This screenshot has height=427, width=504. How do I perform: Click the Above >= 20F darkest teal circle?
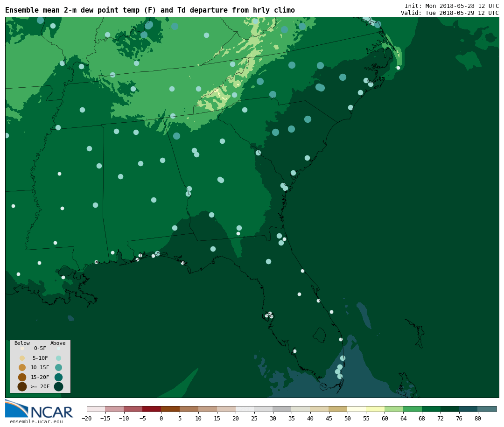click(x=58, y=386)
